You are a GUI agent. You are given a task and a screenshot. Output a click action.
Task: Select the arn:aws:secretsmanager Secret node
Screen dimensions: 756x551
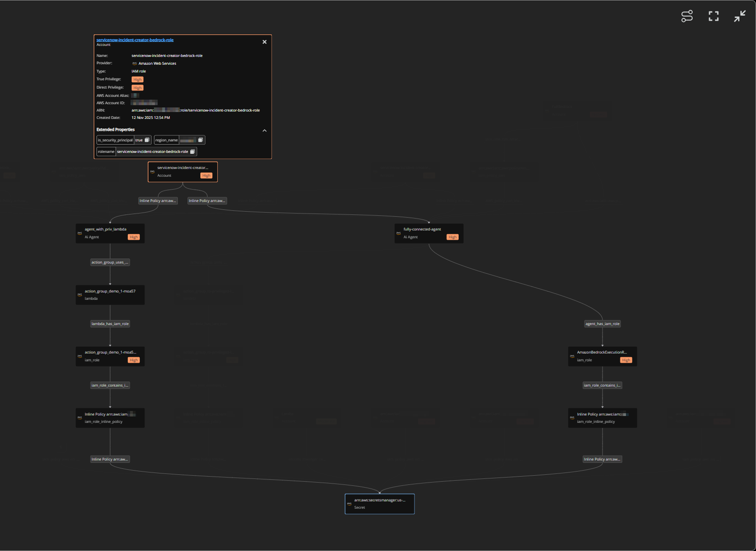click(x=380, y=504)
